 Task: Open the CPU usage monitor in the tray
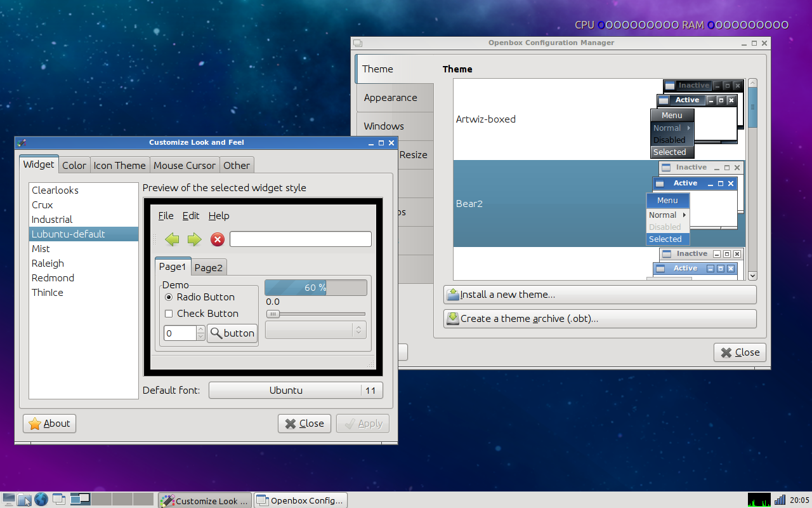[x=759, y=500]
